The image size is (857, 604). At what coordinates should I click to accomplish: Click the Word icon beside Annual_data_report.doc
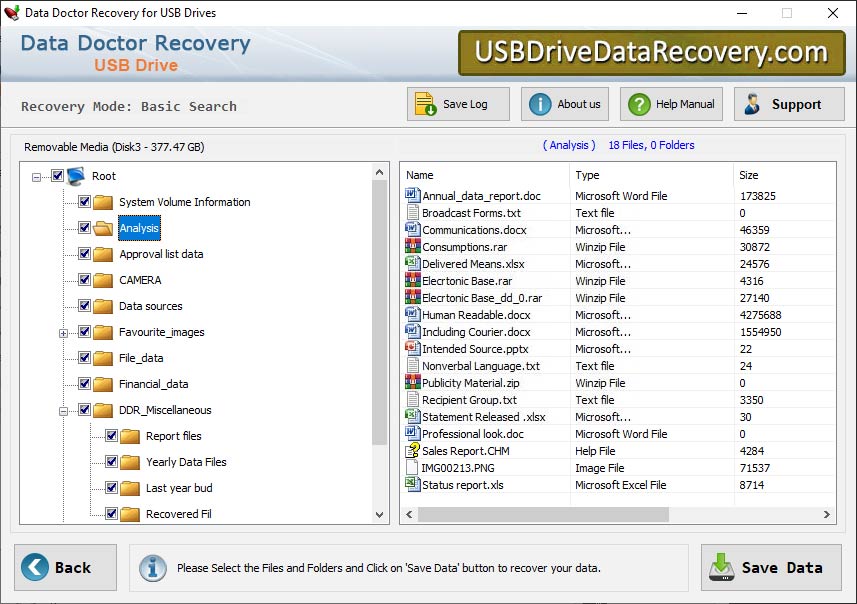[412, 195]
